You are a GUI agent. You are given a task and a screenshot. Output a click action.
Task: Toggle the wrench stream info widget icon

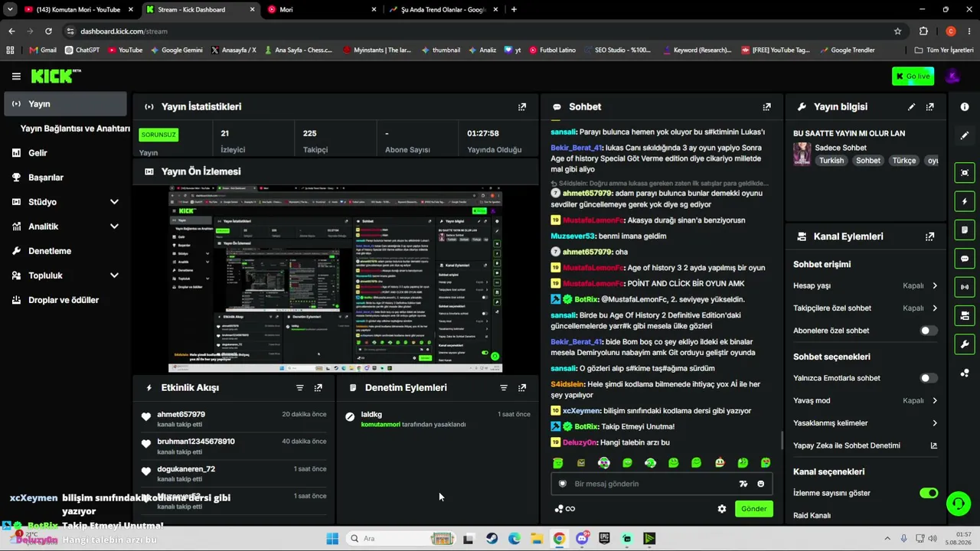965,344
